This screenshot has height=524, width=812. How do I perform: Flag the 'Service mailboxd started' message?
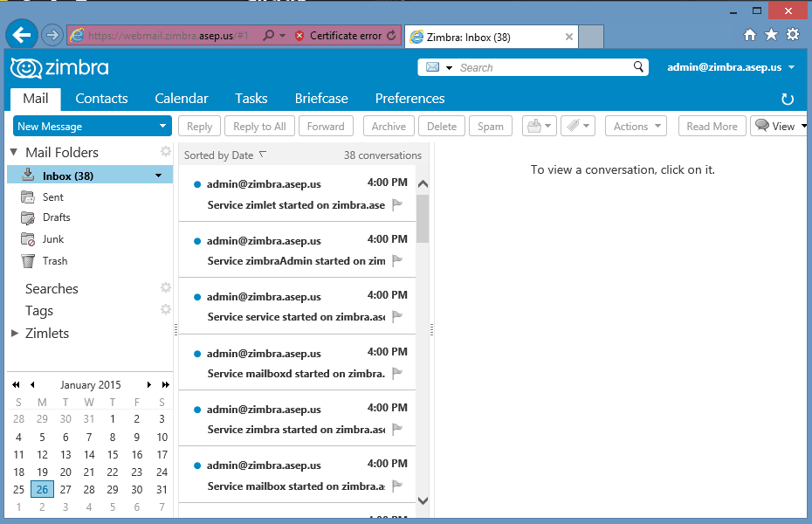pyautogui.click(x=397, y=373)
